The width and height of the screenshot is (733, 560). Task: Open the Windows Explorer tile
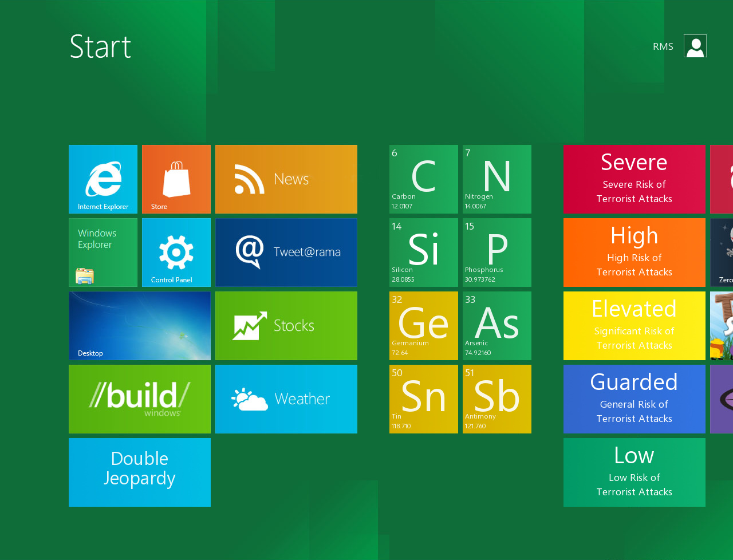tap(103, 253)
